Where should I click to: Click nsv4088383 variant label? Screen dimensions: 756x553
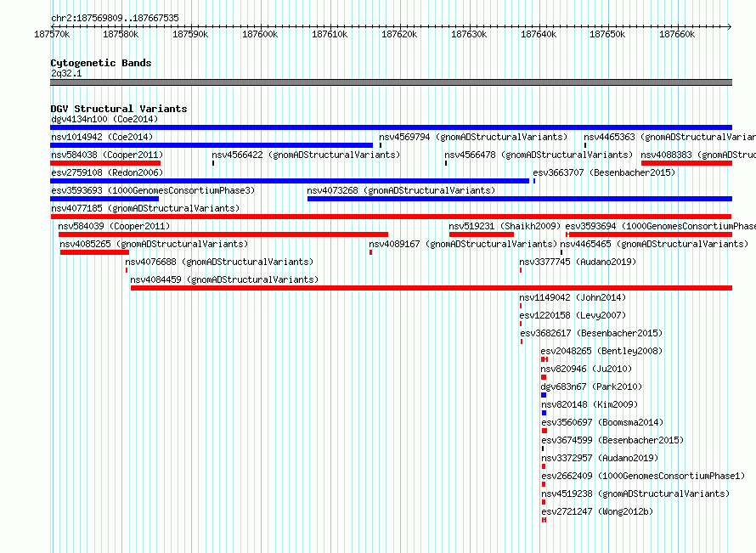tap(698, 155)
